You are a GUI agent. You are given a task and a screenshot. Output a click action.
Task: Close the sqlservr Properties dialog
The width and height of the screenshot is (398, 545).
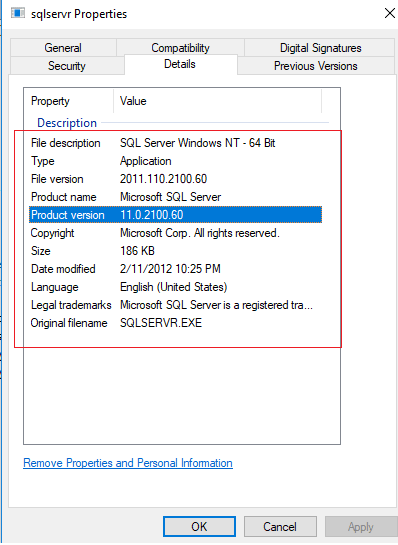(390, 13)
